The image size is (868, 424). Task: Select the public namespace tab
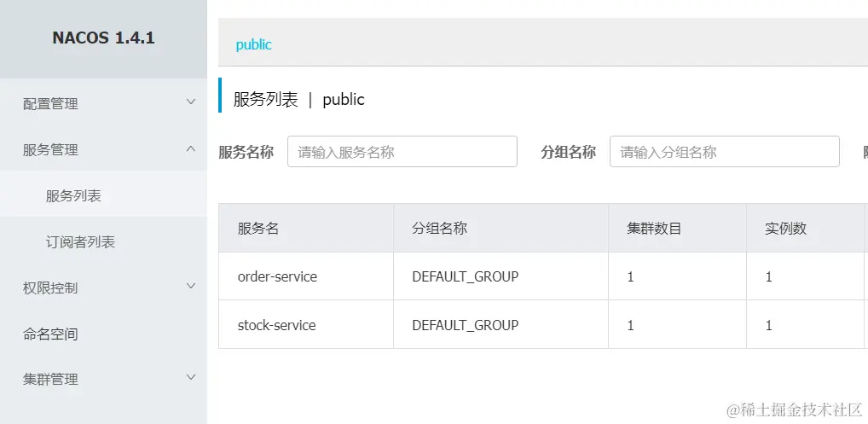coord(253,44)
